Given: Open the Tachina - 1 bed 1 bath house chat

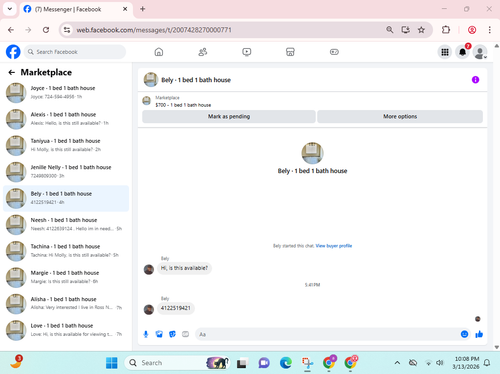Looking at the screenshot, I should click(x=66, y=251).
